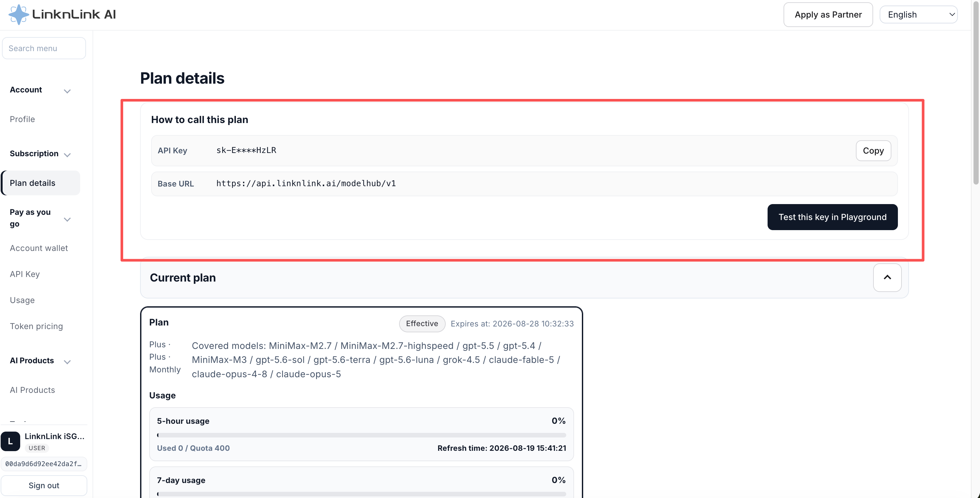Click the Plus · Plus · Monthly label
This screenshot has height=498, width=980.
165,357
